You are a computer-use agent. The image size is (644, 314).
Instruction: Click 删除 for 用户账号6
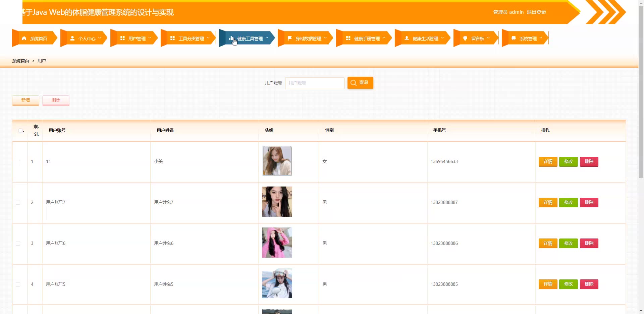[x=589, y=244]
